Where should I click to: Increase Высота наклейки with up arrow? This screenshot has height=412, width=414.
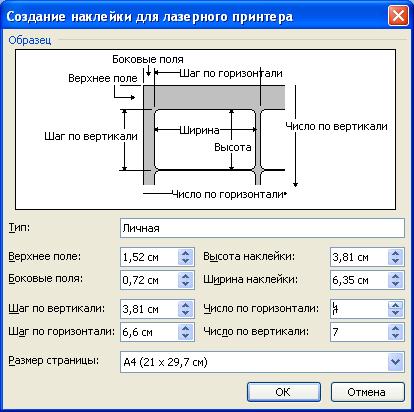396,253
